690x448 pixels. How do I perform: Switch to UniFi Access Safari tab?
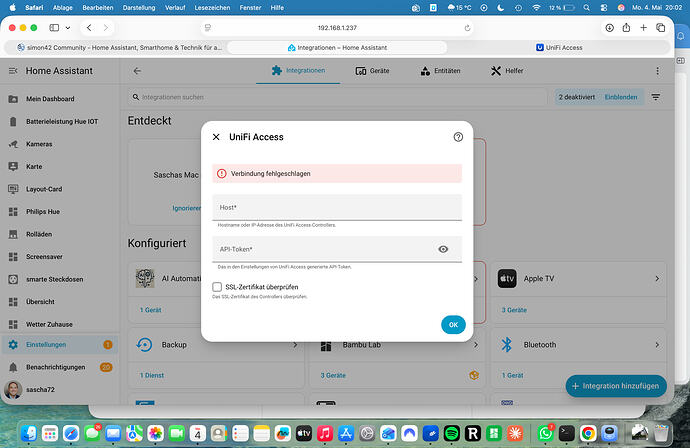coord(559,48)
